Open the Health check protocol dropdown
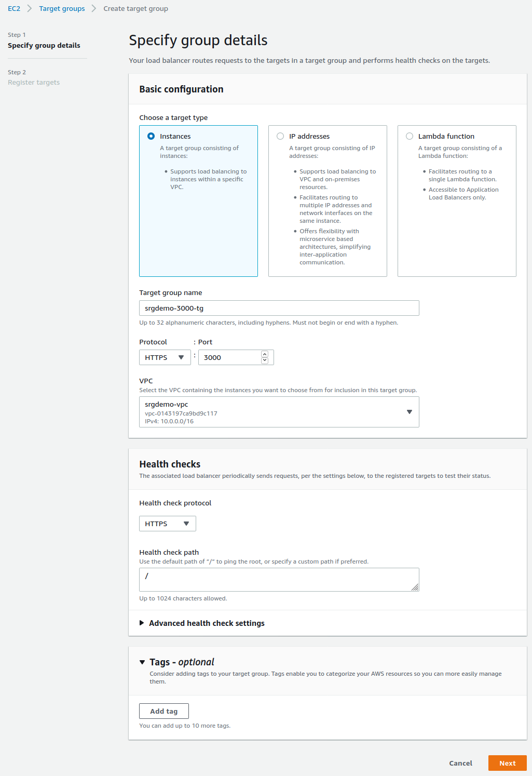 [x=167, y=524]
